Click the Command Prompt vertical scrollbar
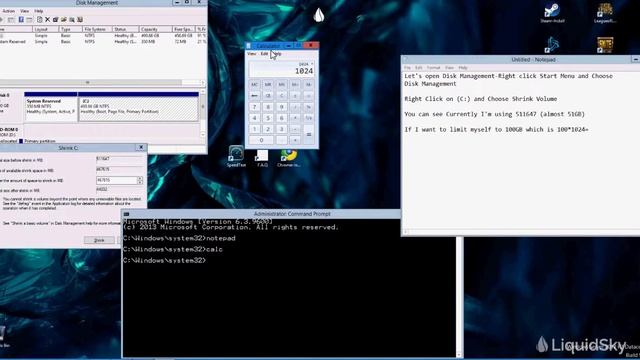Viewport: 640px width, 360px height. coord(460,297)
